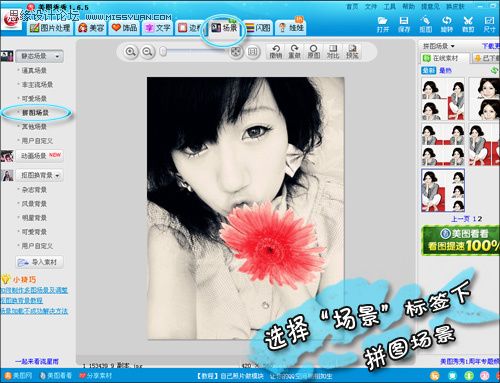Switch to the 文字 tab
Viewport: 500px width, 383px height.
[158, 28]
